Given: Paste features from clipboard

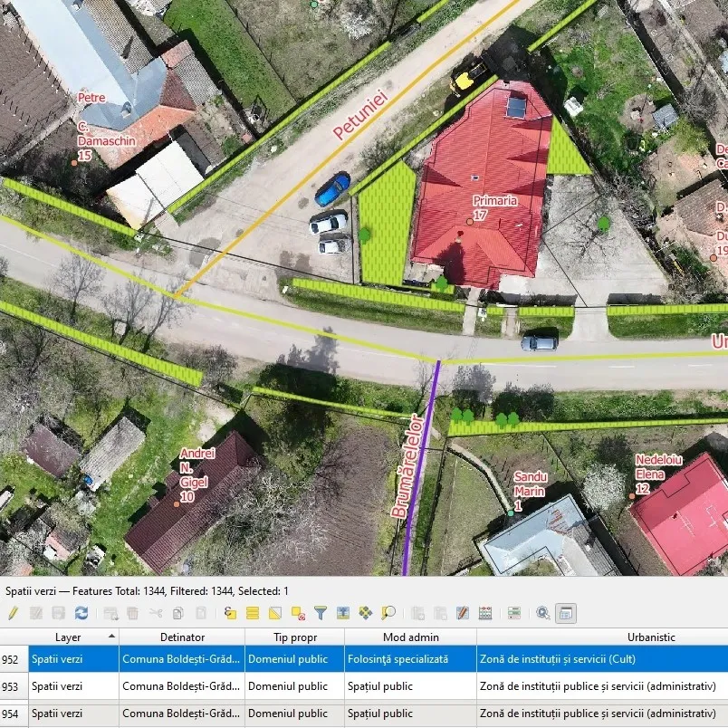Looking at the screenshot, I should pos(199,612).
